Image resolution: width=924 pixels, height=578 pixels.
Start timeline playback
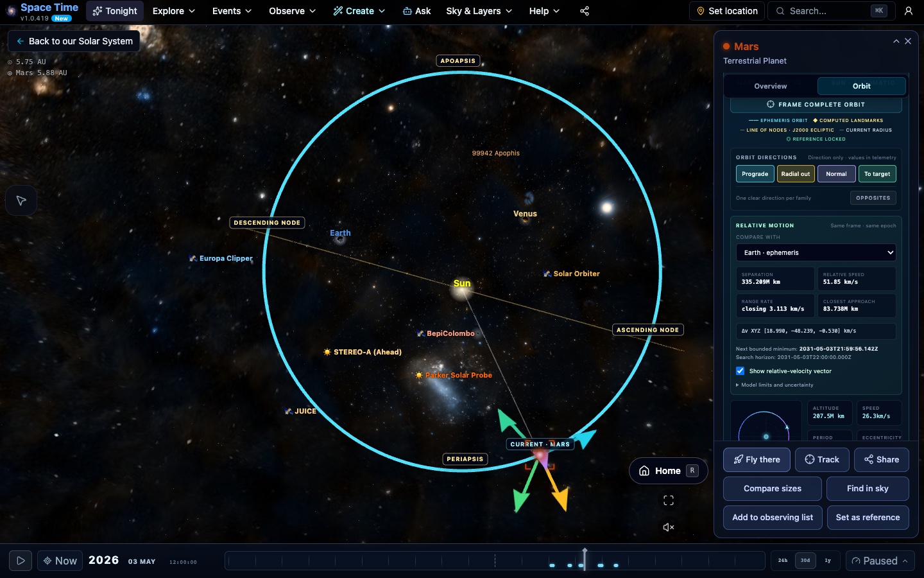click(21, 561)
